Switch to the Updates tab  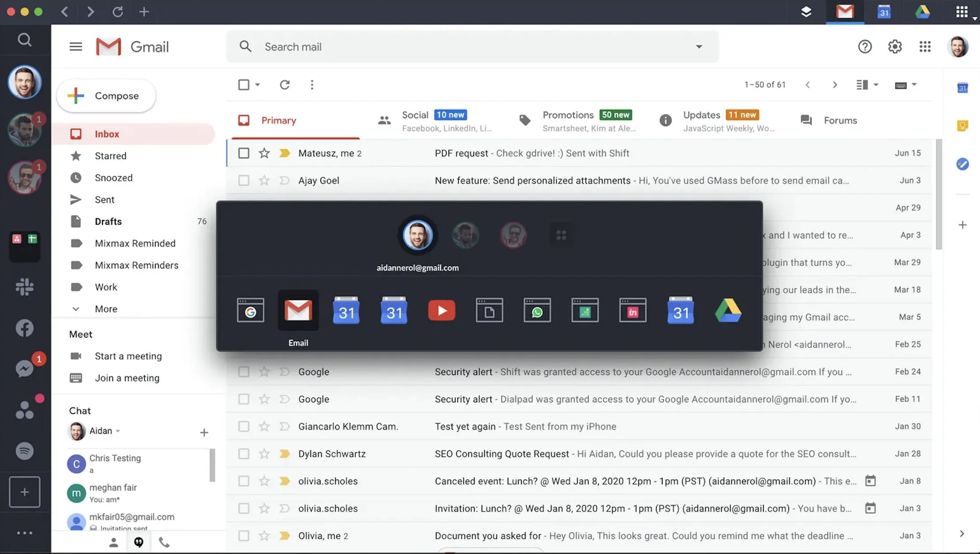pyautogui.click(x=717, y=121)
